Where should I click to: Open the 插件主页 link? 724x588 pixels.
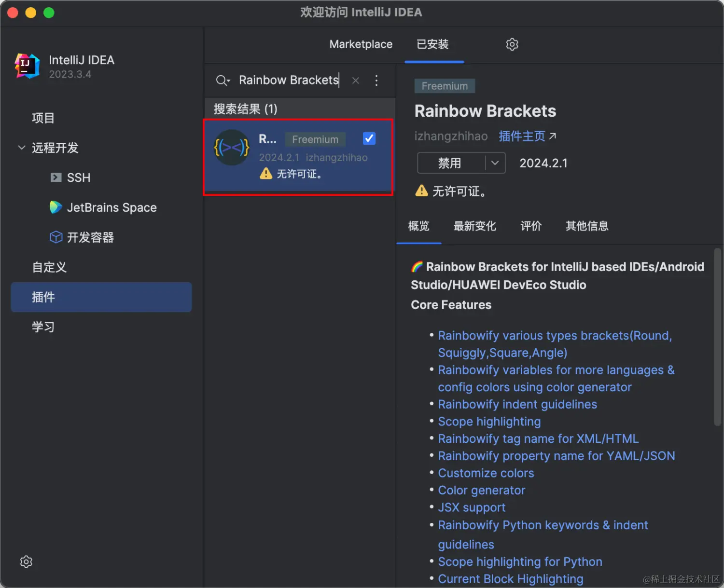(x=522, y=137)
